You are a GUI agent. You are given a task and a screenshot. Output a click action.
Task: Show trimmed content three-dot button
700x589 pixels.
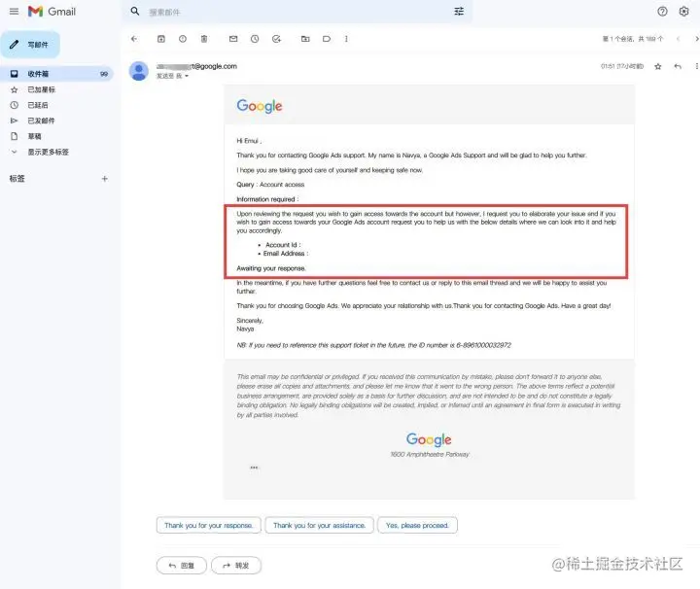[x=254, y=468]
